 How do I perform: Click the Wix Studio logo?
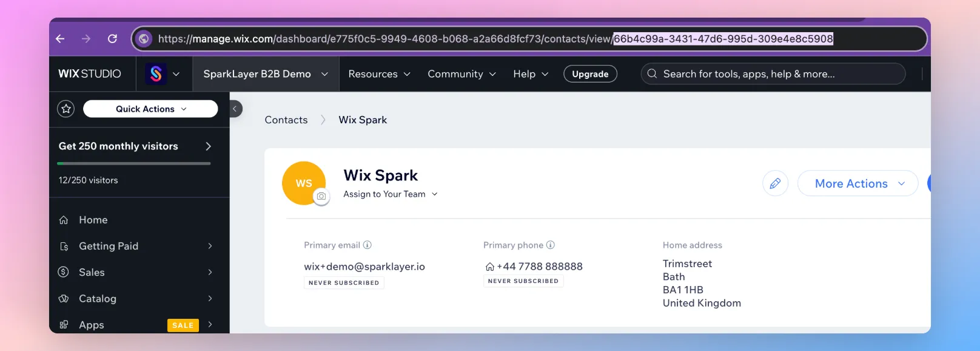click(x=90, y=73)
